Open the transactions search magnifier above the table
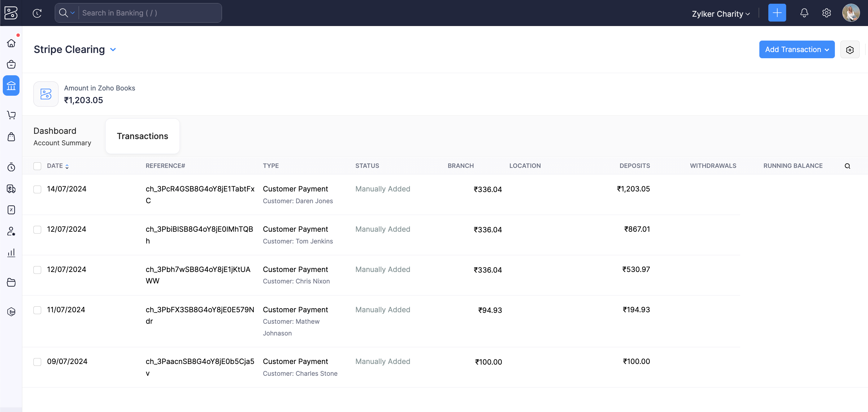This screenshot has height=412, width=868. [848, 166]
